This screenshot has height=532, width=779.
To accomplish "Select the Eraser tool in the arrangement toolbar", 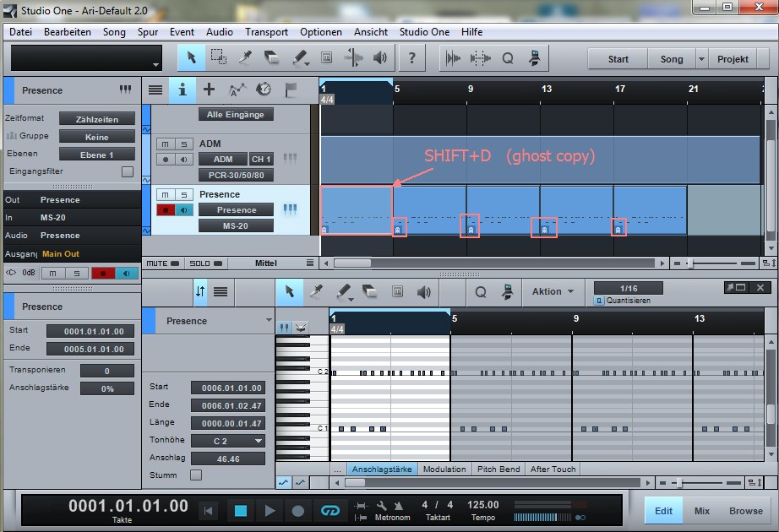I will [271, 57].
